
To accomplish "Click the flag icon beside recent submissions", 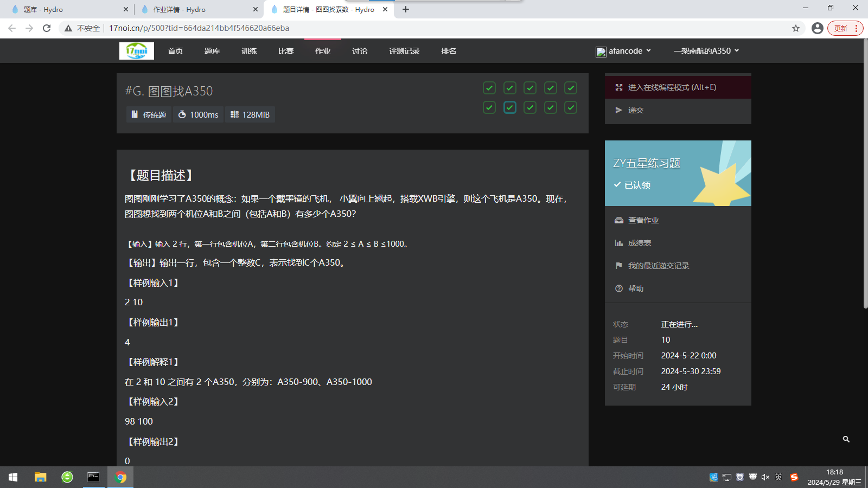I will point(619,266).
